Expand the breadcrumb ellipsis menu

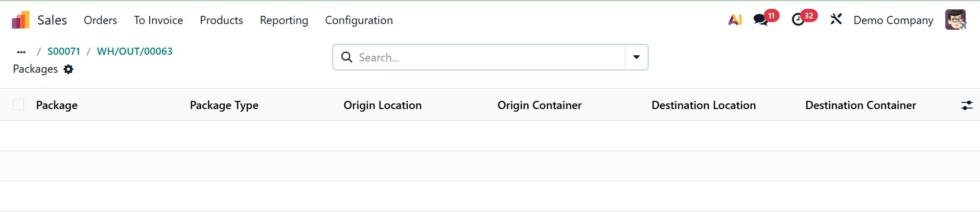21,52
